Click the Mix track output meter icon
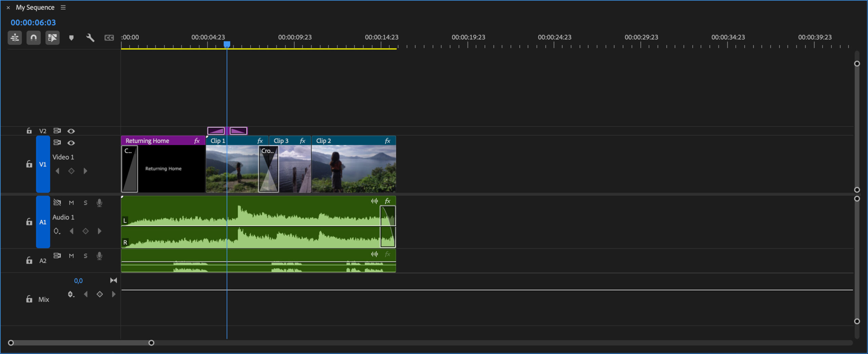The image size is (868, 354). [x=114, y=280]
